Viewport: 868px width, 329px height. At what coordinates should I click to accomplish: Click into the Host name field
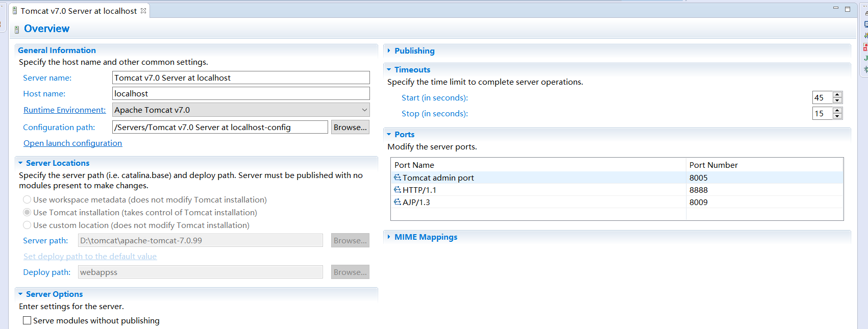coord(241,93)
